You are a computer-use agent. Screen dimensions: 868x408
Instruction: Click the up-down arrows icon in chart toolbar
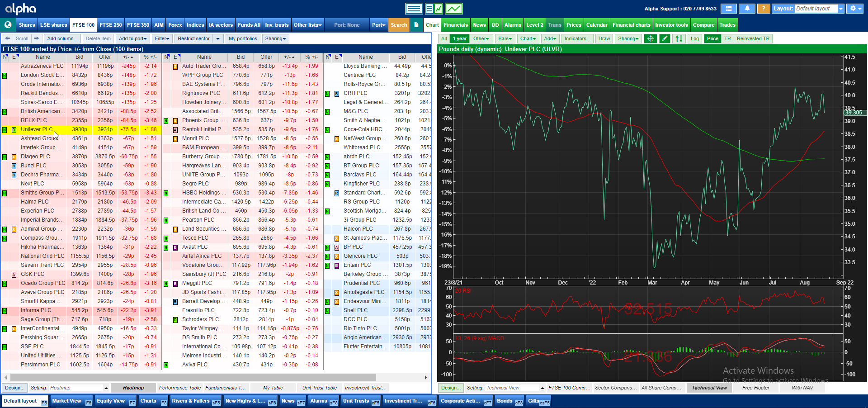[679, 38]
